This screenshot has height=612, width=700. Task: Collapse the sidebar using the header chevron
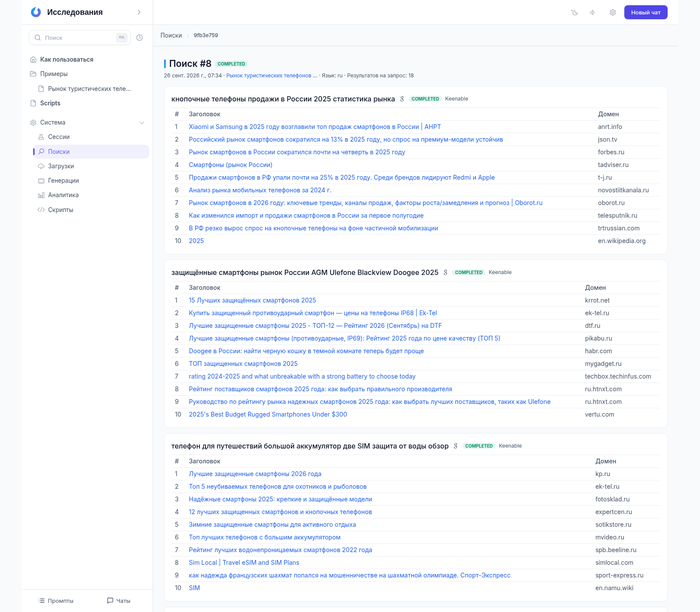coord(139,12)
